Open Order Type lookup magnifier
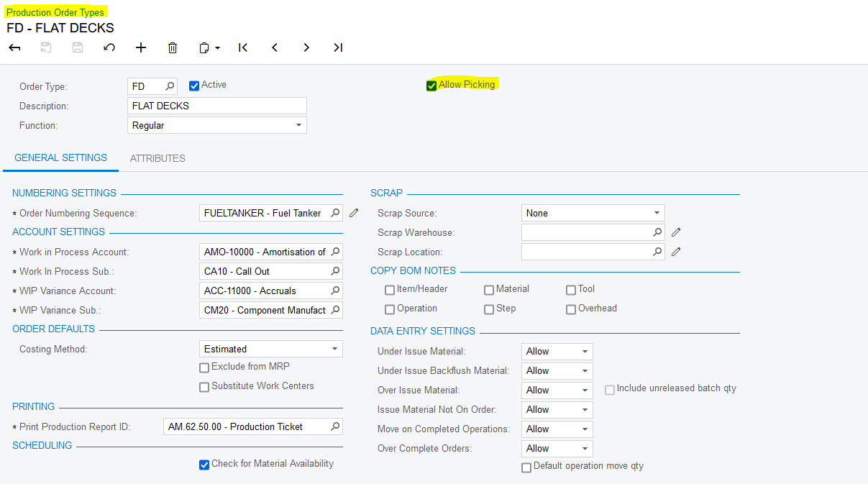This screenshot has width=868, height=484. click(170, 86)
